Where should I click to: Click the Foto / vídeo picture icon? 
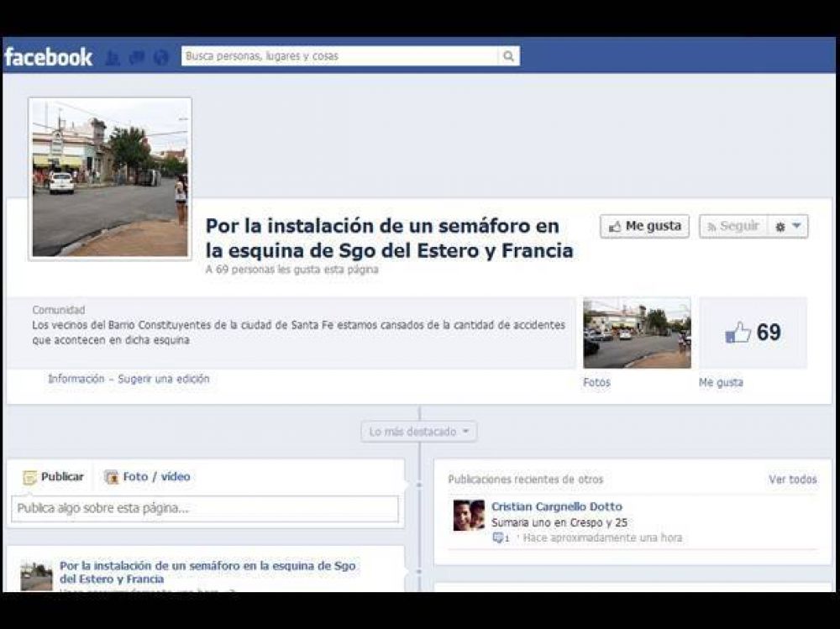pyautogui.click(x=112, y=477)
